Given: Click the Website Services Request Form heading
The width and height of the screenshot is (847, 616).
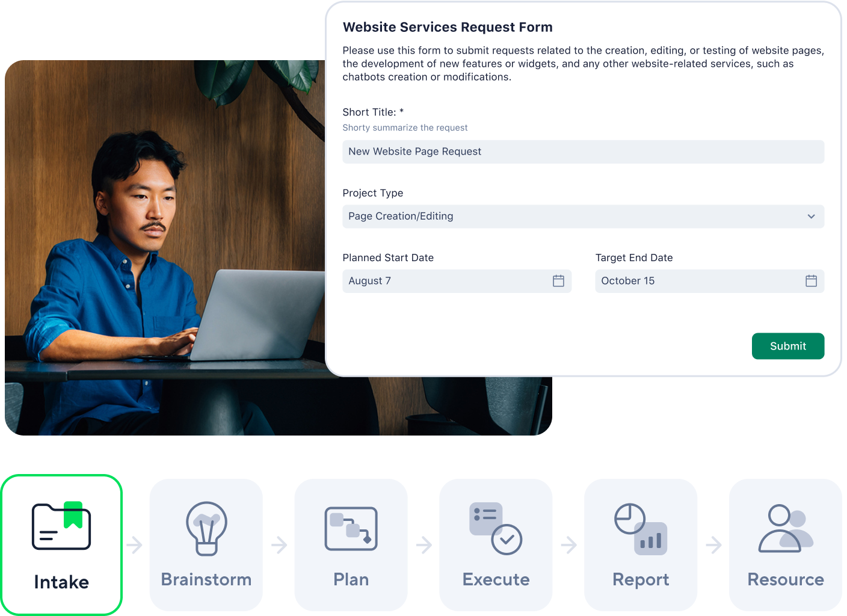Looking at the screenshot, I should (x=448, y=27).
